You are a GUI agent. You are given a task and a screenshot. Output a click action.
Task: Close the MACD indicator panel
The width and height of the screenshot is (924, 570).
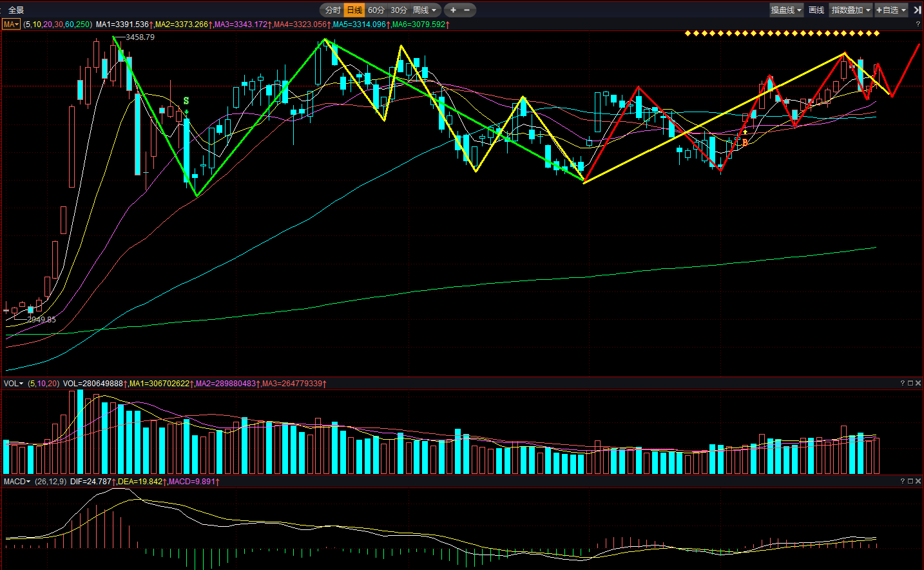[x=918, y=481]
